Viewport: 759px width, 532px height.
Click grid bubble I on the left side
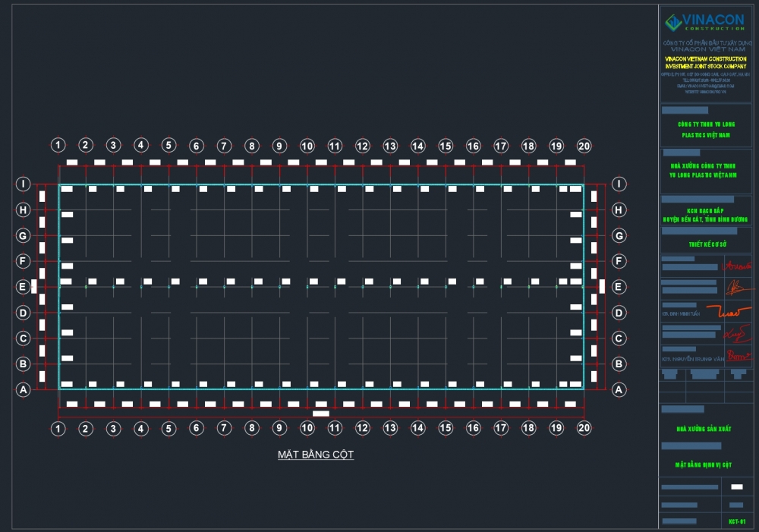(24, 184)
